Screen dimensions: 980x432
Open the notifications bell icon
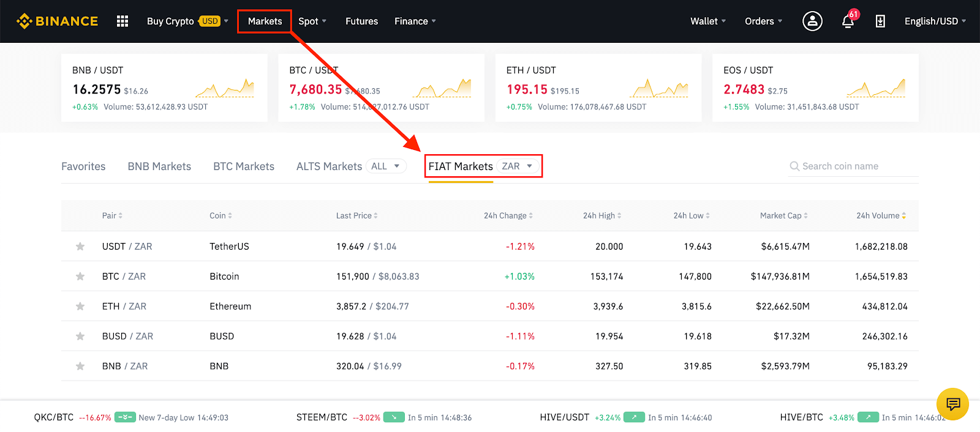848,21
